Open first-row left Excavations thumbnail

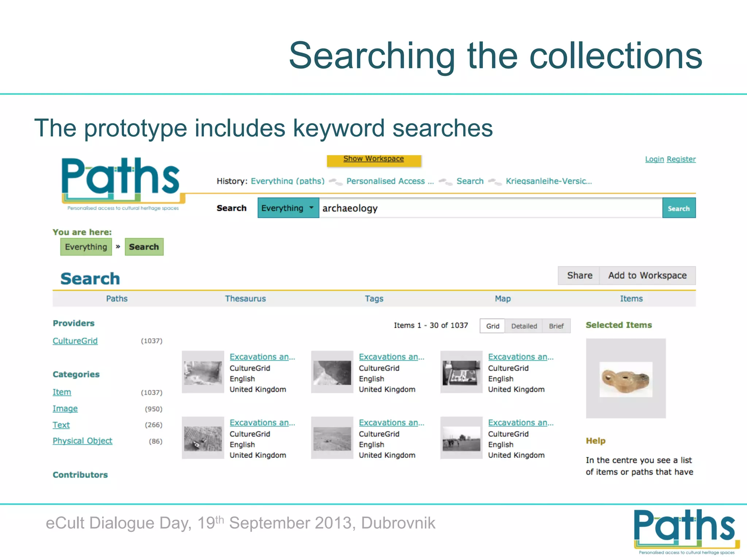(203, 372)
